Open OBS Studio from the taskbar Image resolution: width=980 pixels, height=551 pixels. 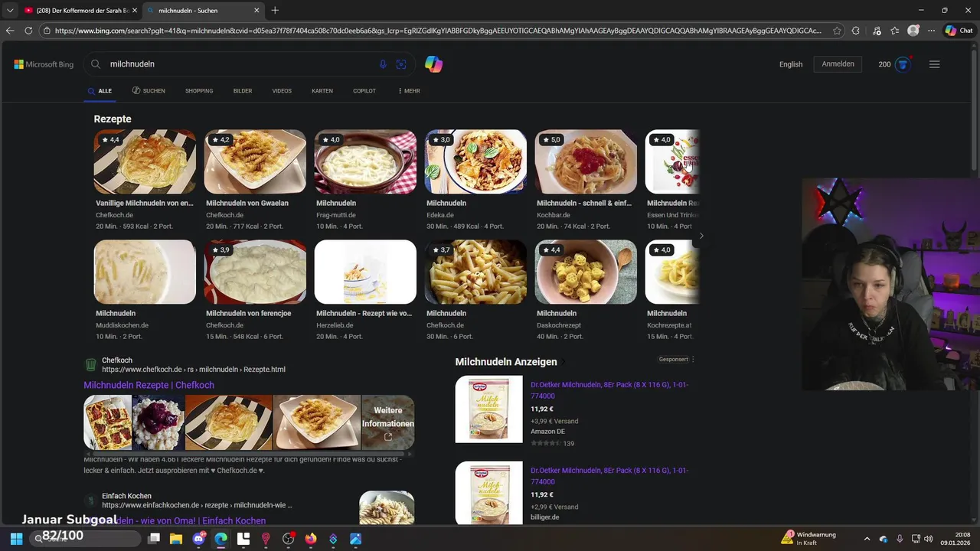coord(289,539)
